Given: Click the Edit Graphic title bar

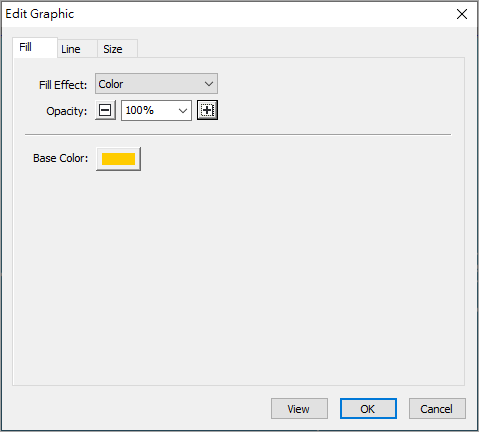Looking at the screenshot, I should (x=227, y=14).
